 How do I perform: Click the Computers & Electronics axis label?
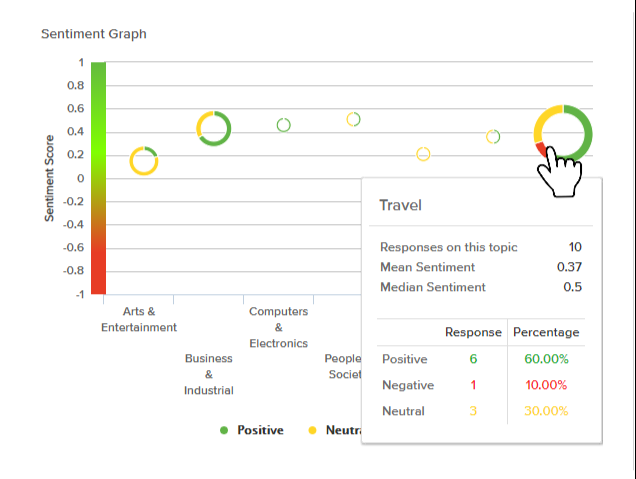[279, 327]
